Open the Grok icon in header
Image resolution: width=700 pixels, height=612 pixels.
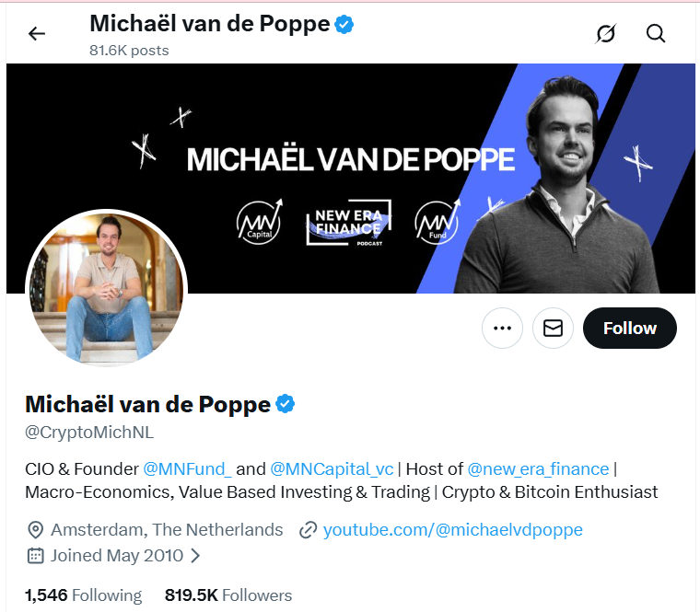click(605, 34)
